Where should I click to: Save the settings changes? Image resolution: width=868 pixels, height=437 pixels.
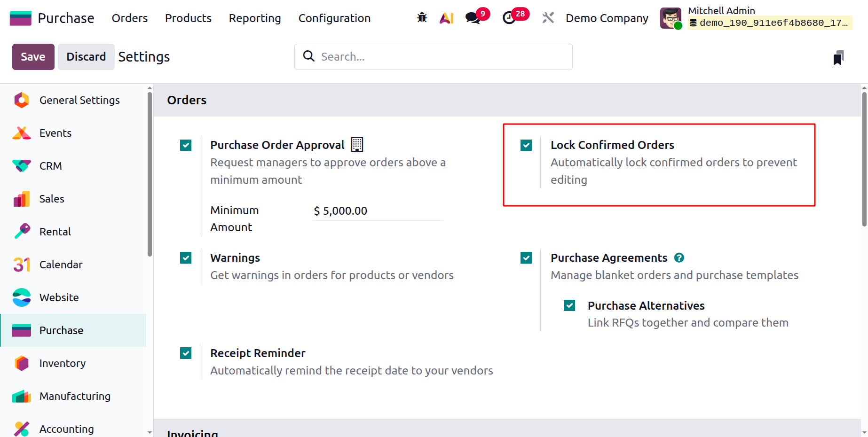[x=33, y=56]
